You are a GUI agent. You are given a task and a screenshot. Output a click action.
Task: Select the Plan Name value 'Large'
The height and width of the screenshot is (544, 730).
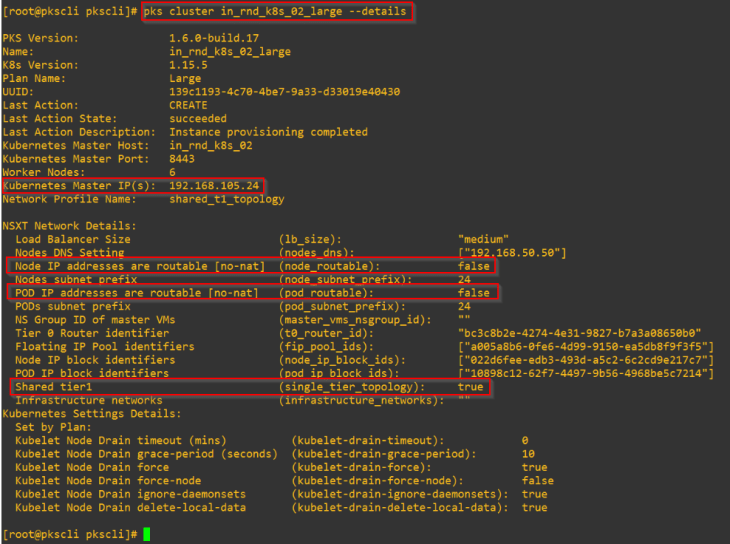pos(188,78)
